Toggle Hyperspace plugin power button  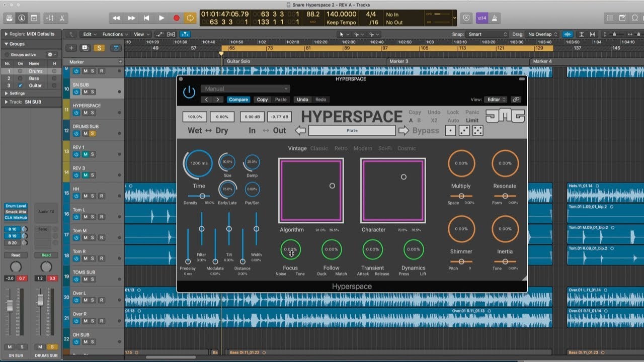coord(189,92)
